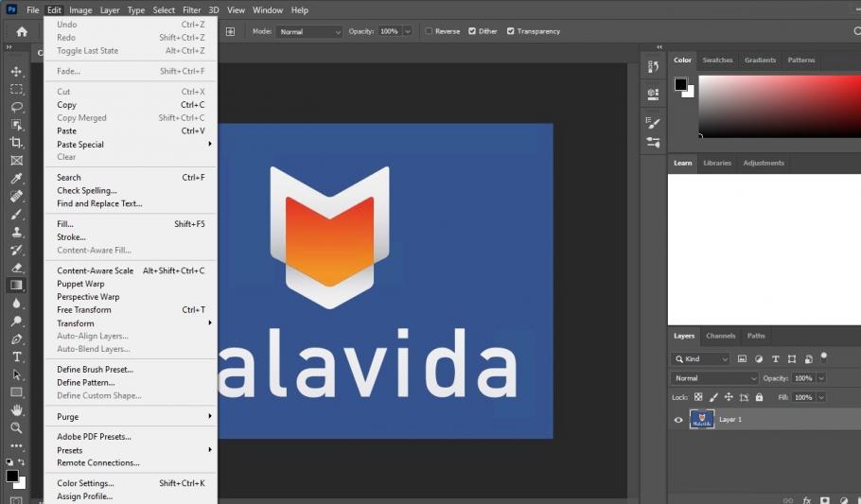Select the Lasso tool
The height and width of the screenshot is (504, 861).
coord(16,107)
